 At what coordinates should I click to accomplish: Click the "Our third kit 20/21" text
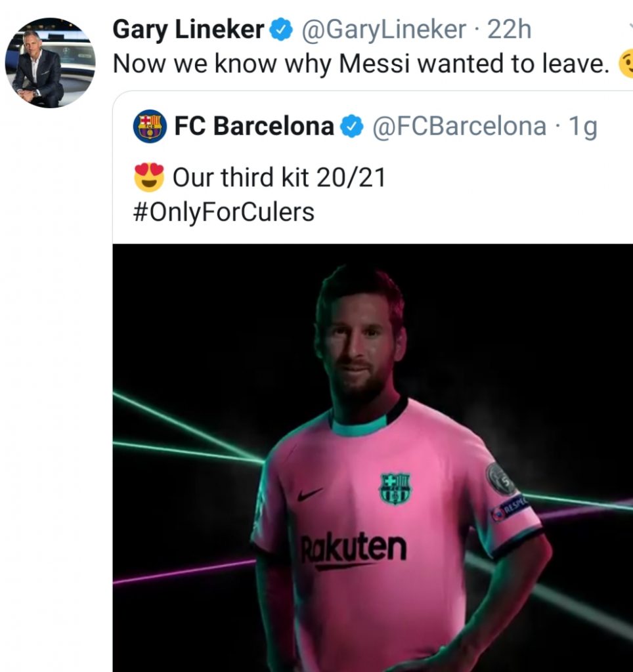[x=278, y=177]
